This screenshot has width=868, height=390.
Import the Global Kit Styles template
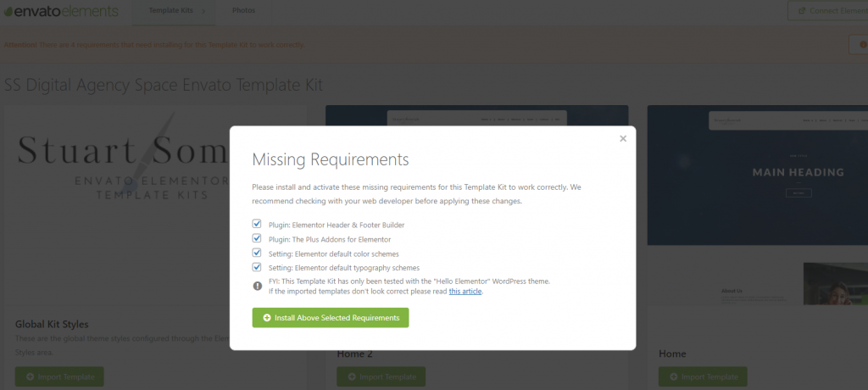(59, 376)
